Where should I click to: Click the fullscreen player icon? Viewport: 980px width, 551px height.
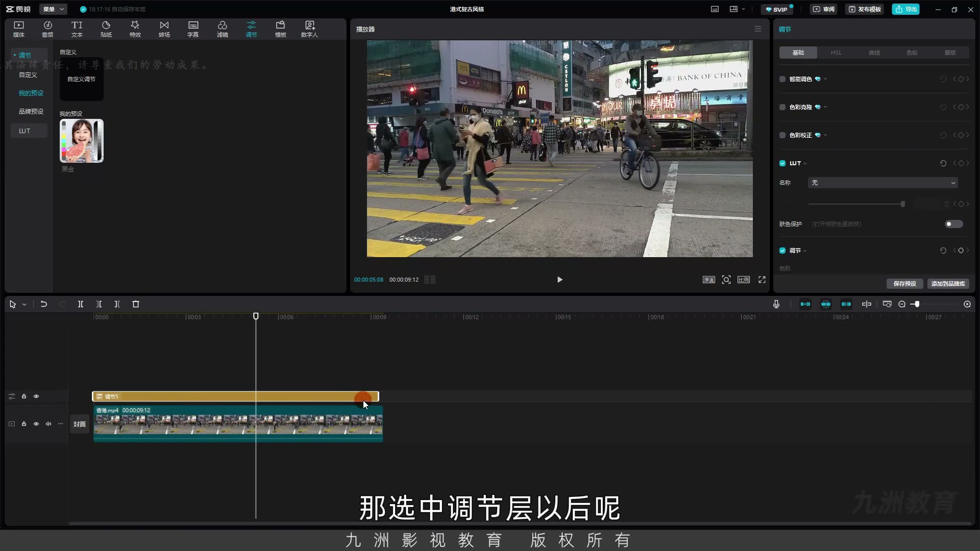762,280
